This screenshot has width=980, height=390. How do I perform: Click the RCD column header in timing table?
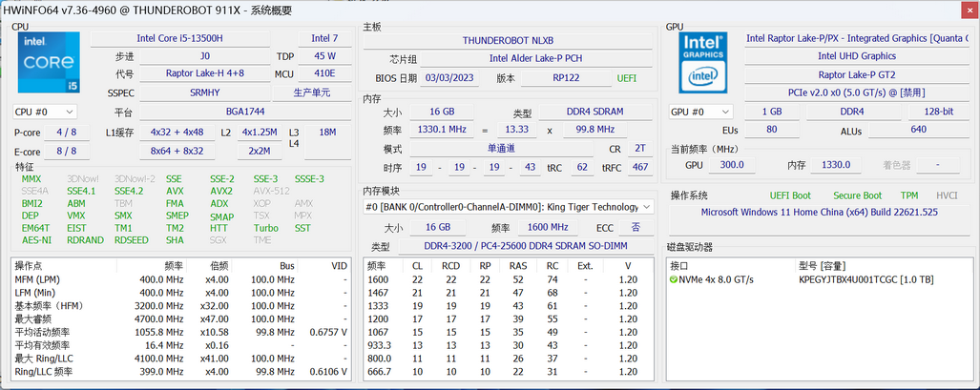[x=450, y=266]
